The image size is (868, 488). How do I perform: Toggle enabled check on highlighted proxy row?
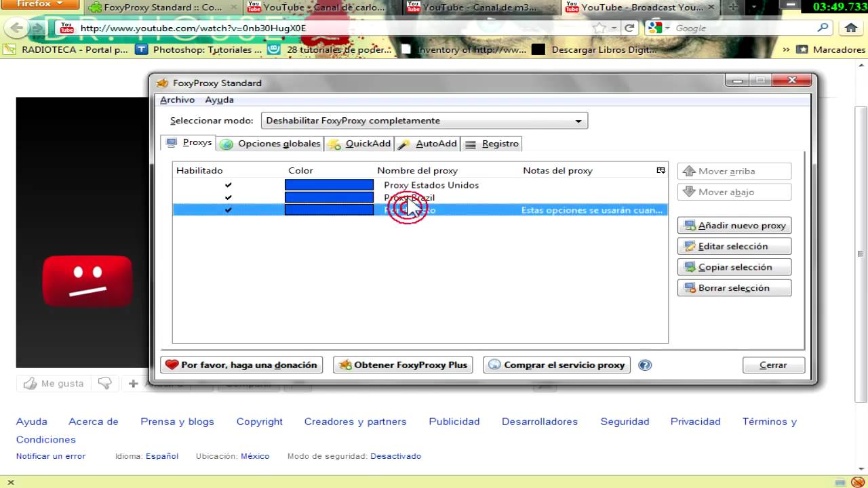(x=228, y=210)
